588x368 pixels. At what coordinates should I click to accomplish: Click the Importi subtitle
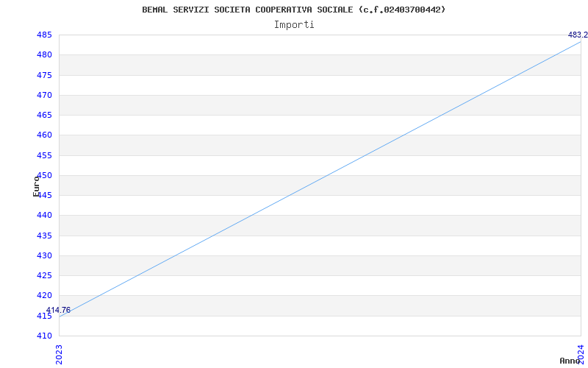(294, 25)
